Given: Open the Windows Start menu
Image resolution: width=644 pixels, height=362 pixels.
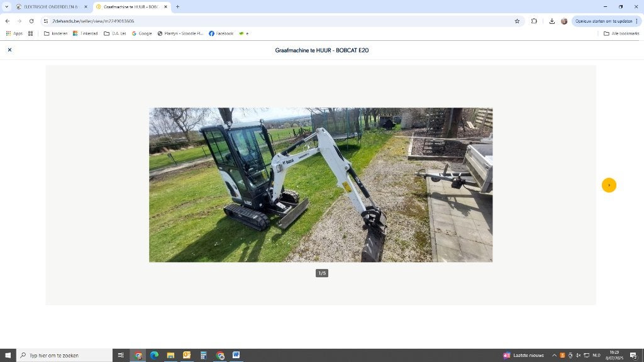Looking at the screenshot, I should tap(8, 356).
